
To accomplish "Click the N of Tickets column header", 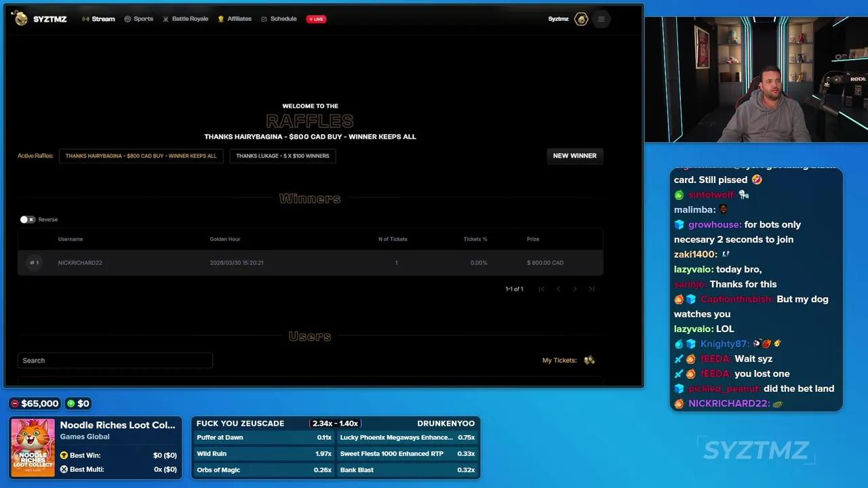I will point(393,239).
